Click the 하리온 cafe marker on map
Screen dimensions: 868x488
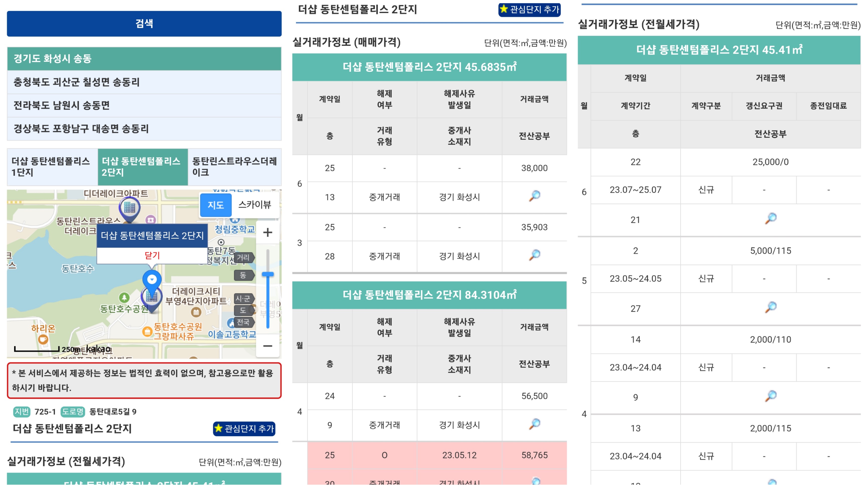[x=43, y=339]
